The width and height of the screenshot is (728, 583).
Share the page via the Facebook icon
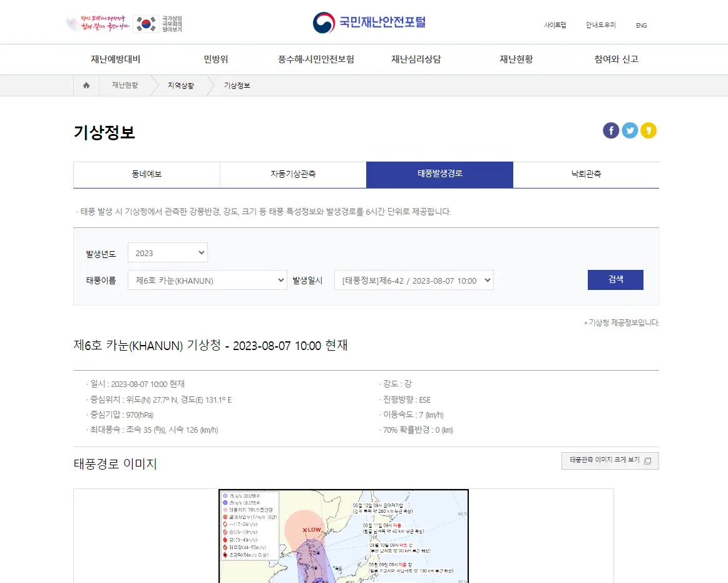pos(611,130)
